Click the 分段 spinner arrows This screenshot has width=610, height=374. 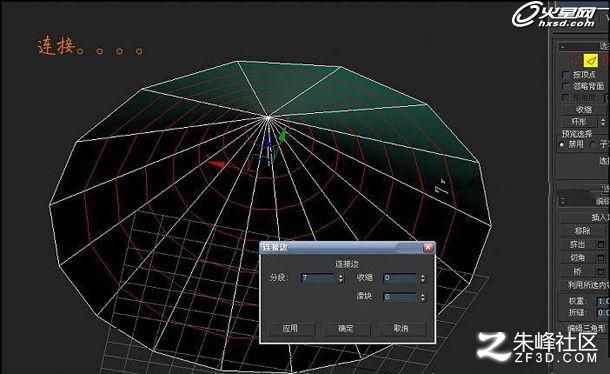pos(341,278)
